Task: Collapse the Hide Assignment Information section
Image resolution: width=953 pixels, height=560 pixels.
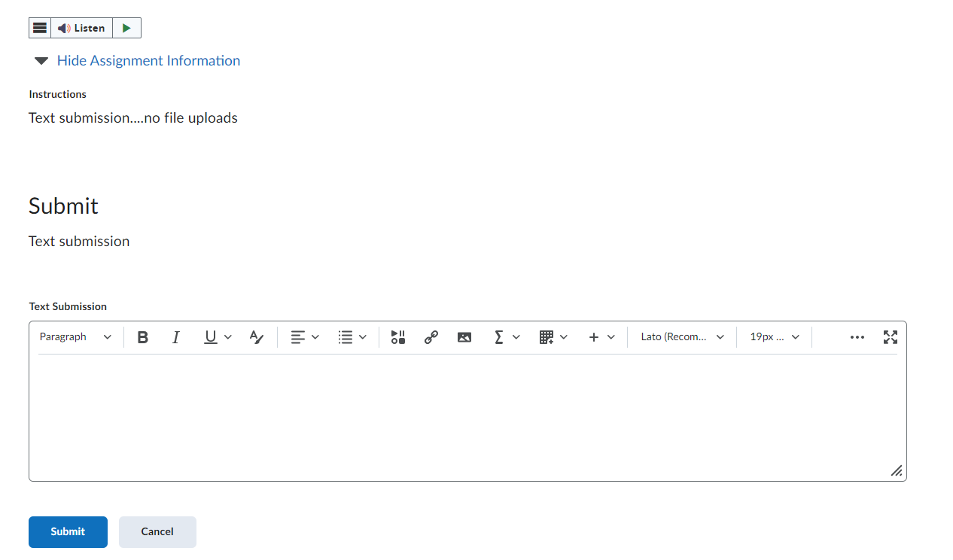Action: coord(148,61)
